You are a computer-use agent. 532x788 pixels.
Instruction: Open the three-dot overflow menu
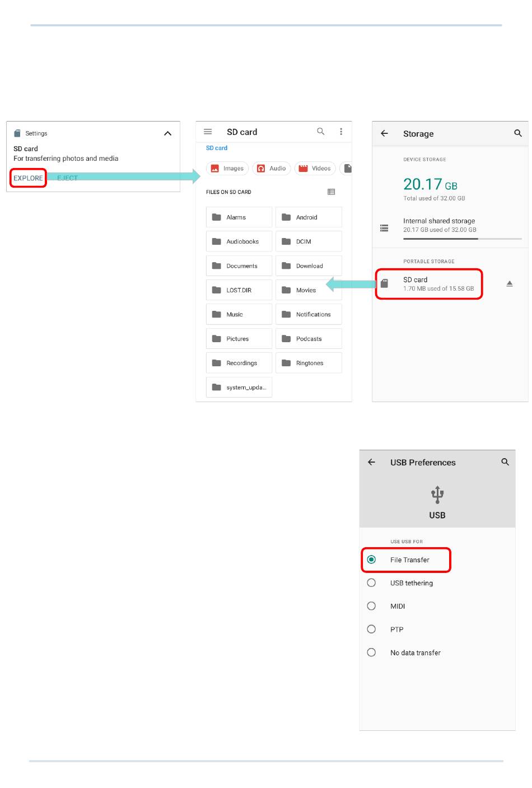pos(341,132)
